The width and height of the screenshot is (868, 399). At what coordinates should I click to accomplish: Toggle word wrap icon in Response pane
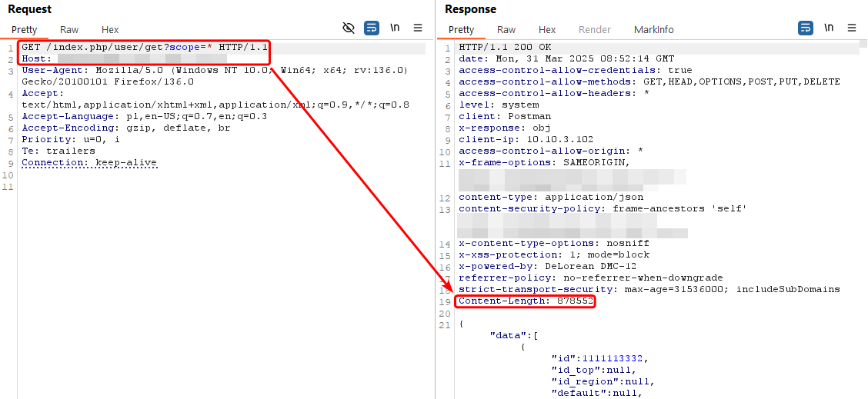click(806, 28)
